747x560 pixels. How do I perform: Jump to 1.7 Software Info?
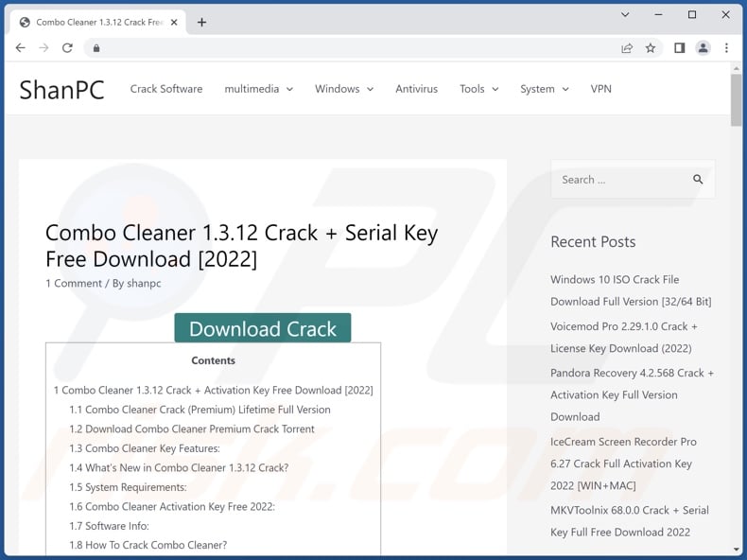pos(109,526)
